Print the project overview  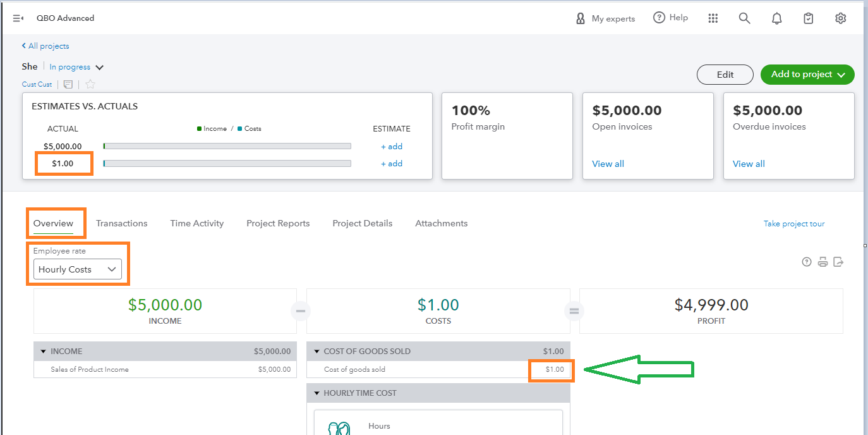tap(823, 262)
